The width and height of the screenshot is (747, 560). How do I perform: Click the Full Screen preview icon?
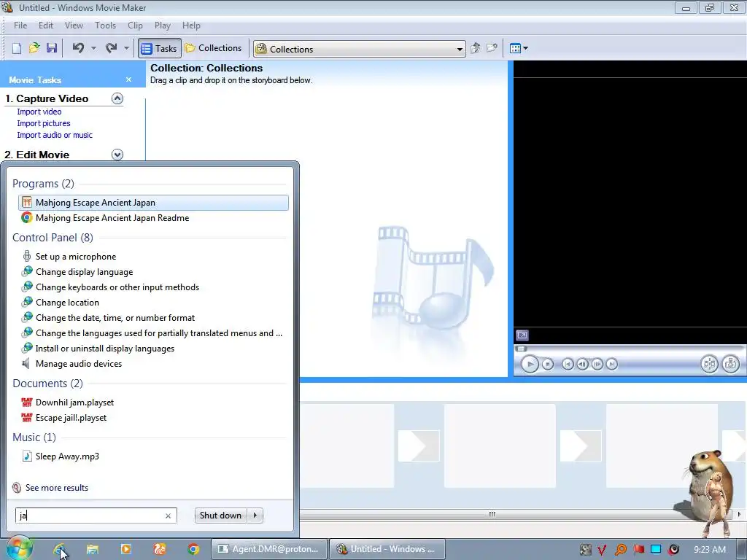(522, 335)
